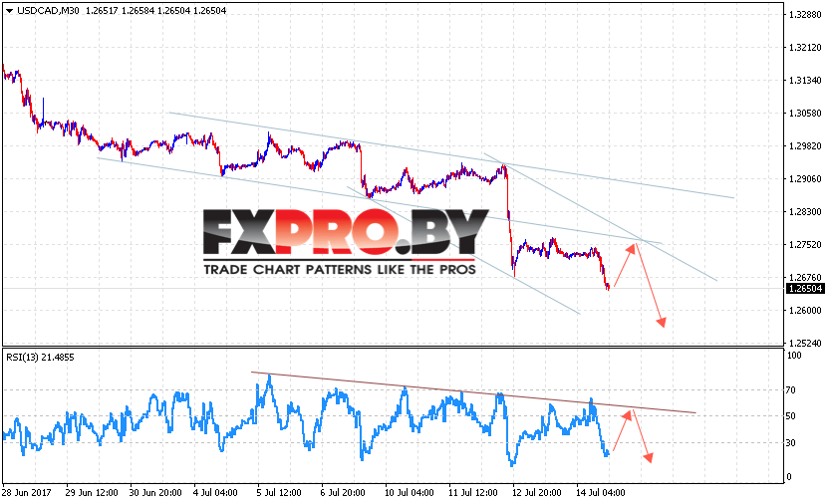Viewport: 826px width, 504px height.
Task: Click the 1.29820 price axis label
Action: coord(805,145)
